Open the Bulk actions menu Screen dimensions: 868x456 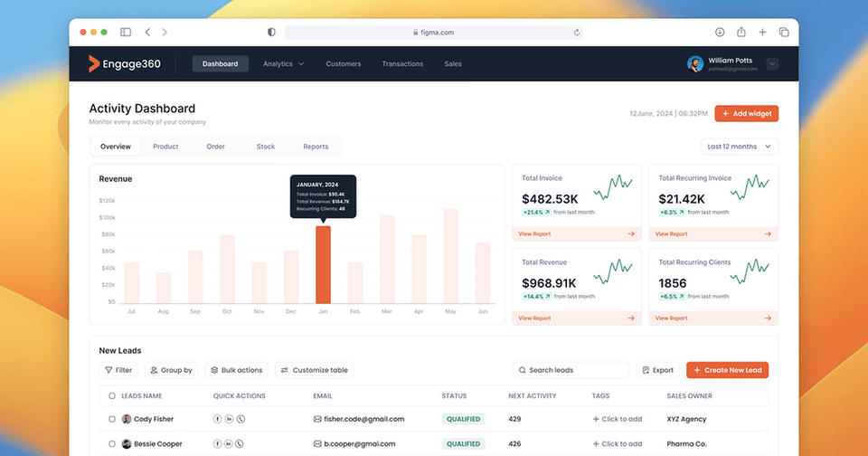236,370
